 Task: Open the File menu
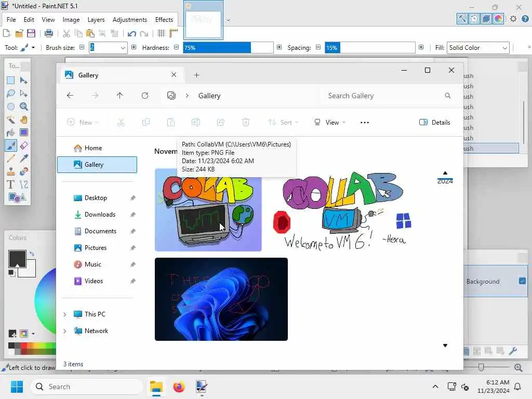point(11,20)
